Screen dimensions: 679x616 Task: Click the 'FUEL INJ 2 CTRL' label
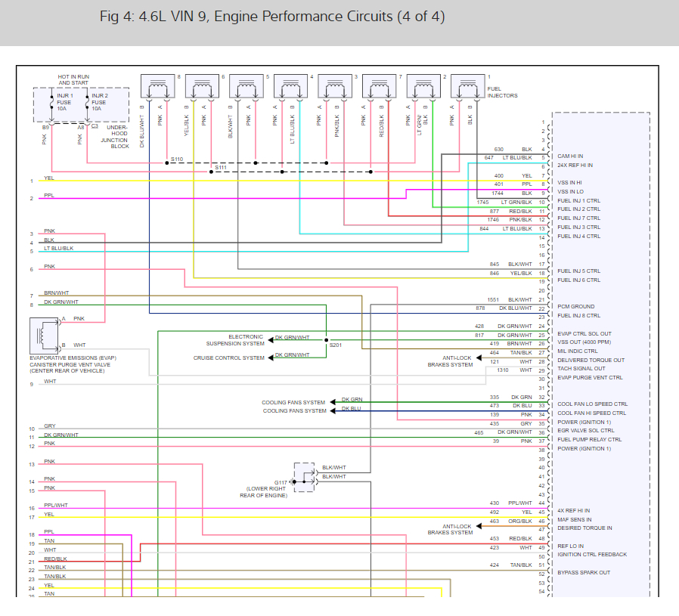point(578,209)
